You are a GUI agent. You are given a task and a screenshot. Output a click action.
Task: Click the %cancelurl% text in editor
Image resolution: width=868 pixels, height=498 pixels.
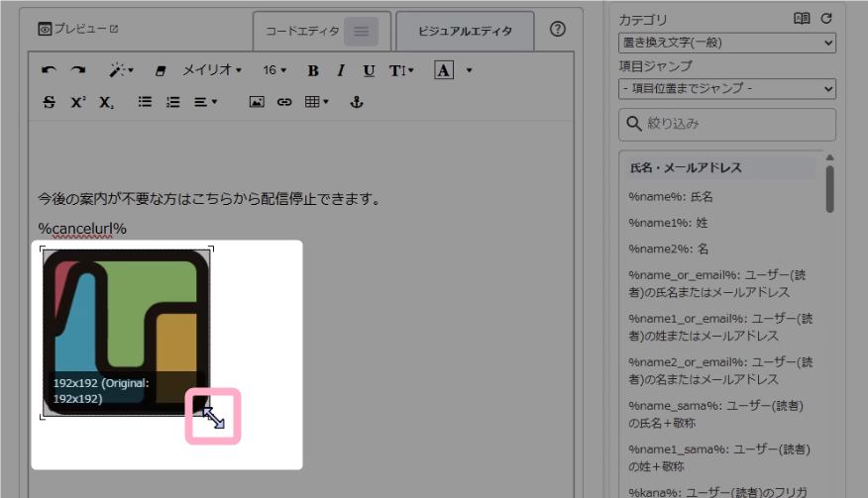pos(82,229)
